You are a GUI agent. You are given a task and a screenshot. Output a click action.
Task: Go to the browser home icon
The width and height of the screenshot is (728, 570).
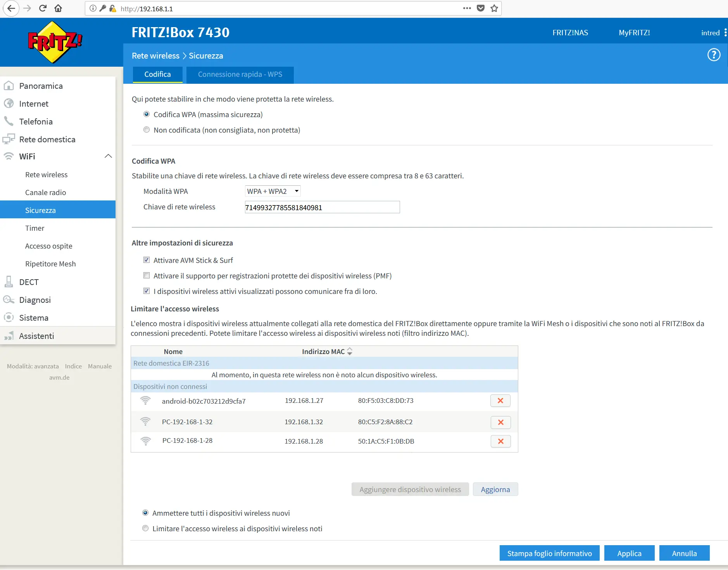(x=58, y=8)
